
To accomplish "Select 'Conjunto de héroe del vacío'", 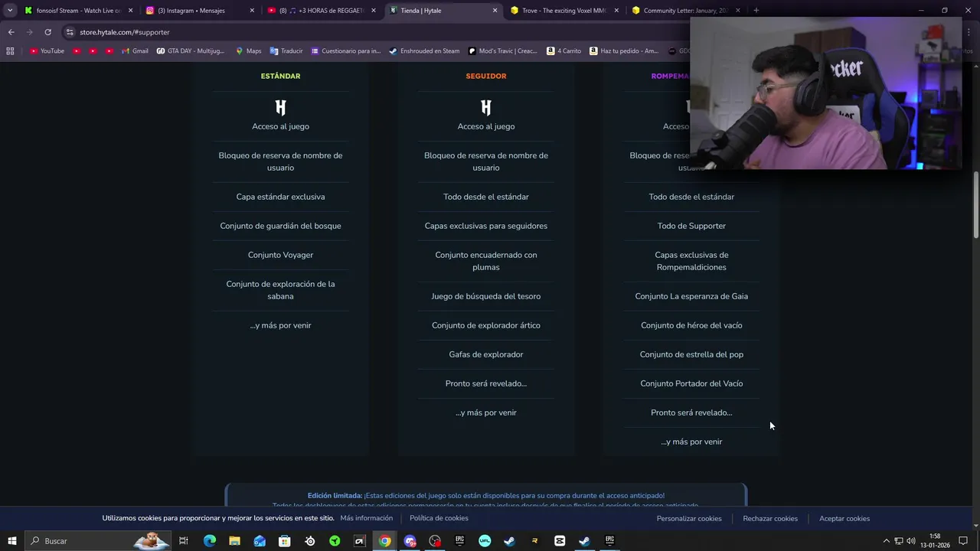I will [691, 325].
